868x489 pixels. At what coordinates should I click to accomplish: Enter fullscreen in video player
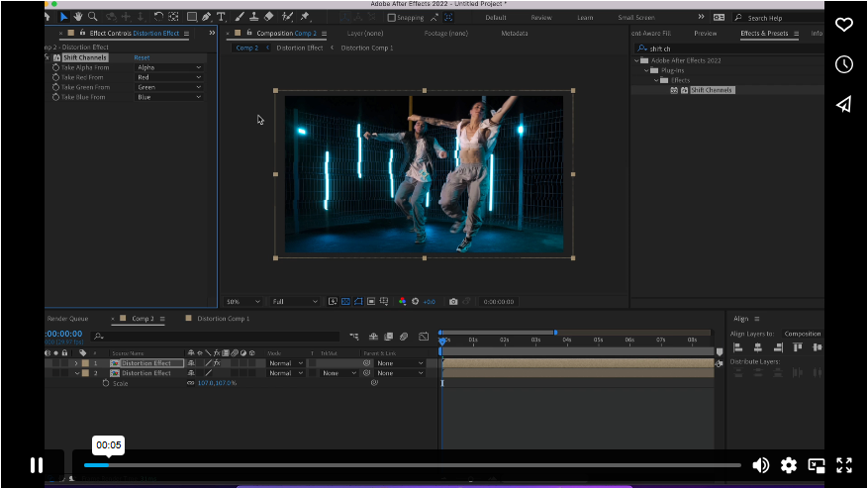[843, 465]
